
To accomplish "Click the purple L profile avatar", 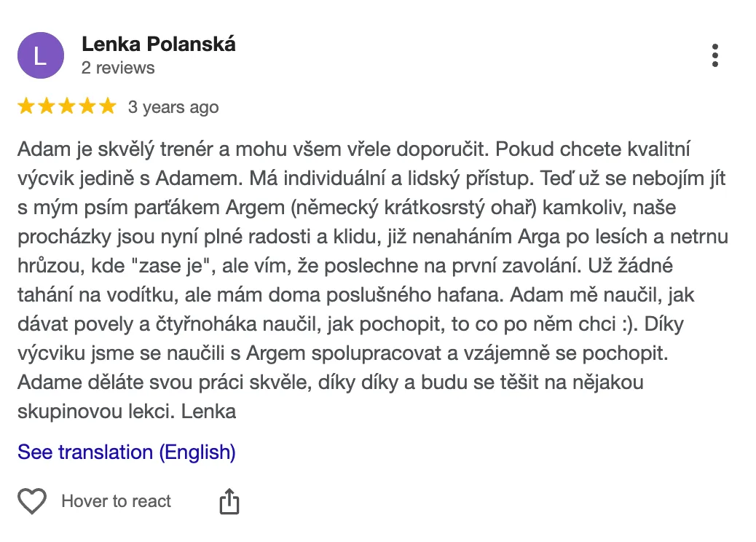I will click(x=40, y=55).
